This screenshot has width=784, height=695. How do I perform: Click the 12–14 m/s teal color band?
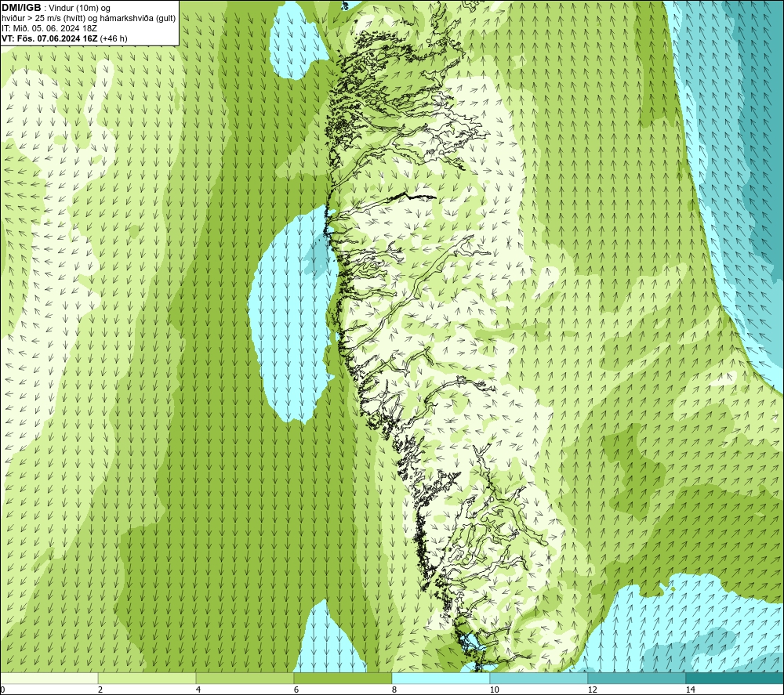pyautogui.click(x=637, y=678)
